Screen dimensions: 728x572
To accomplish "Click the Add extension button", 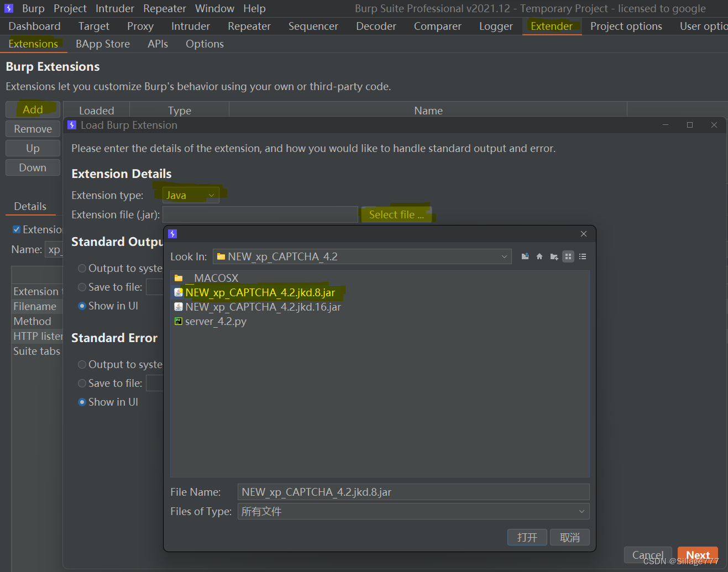I will 33,109.
